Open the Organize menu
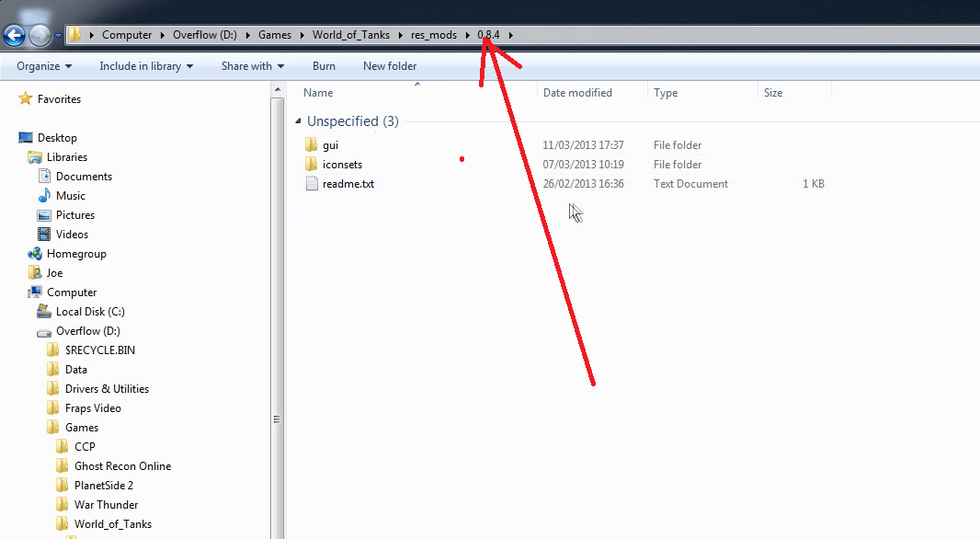The width and height of the screenshot is (980, 539). (44, 66)
